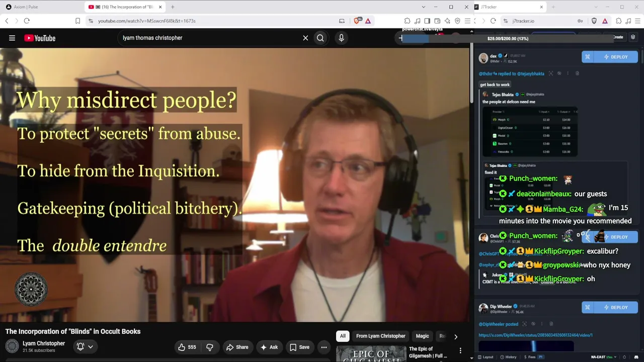The image size is (644, 362).
Task: Hide the dax tweet with eye icon
Action: (x=559, y=73)
